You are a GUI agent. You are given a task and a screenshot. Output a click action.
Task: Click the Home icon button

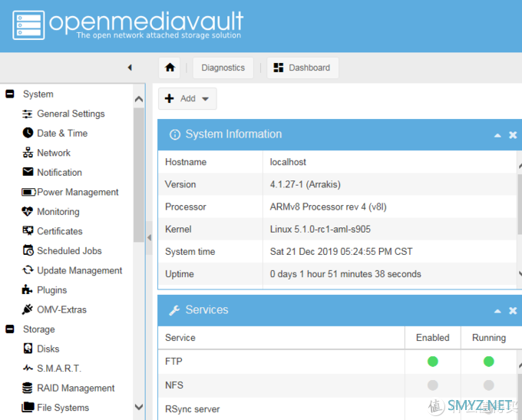click(x=170, y=68)
